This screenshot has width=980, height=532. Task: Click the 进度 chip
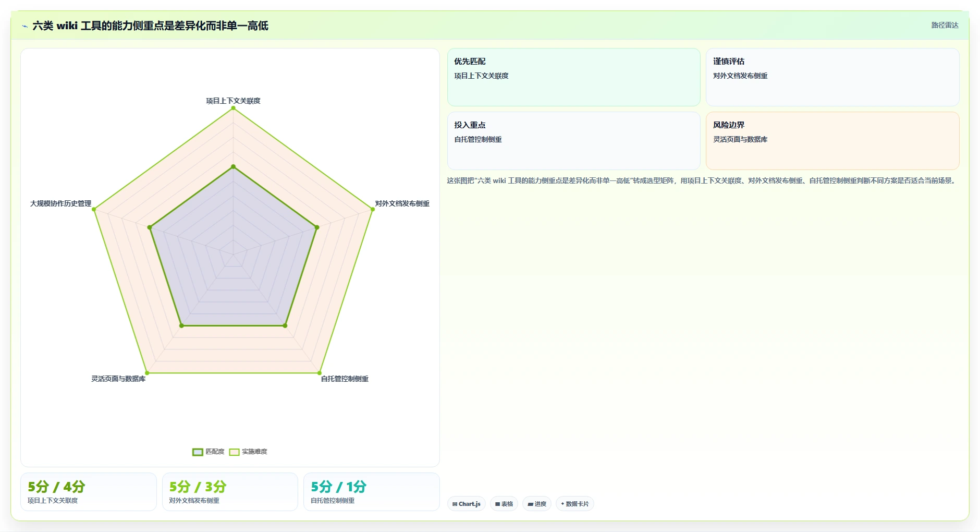(x=537, y=504)
